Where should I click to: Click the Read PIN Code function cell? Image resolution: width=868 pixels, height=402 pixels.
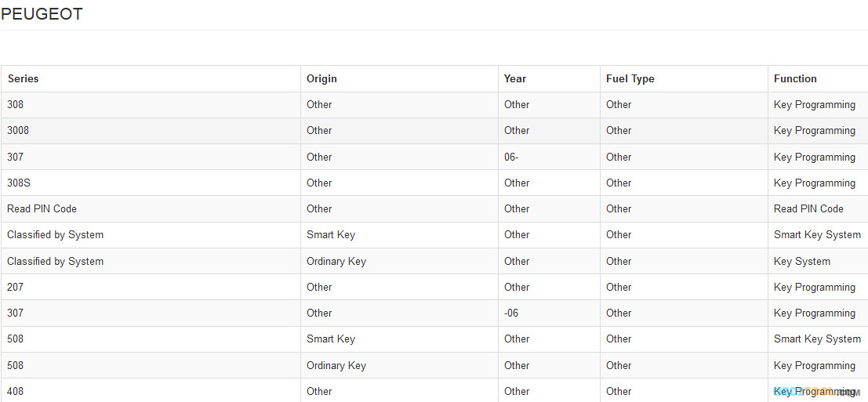click(x=818, y=209)
